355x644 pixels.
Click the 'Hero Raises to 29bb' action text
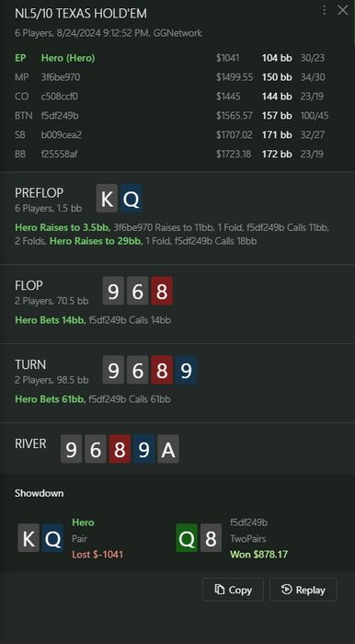click(96, 241)
